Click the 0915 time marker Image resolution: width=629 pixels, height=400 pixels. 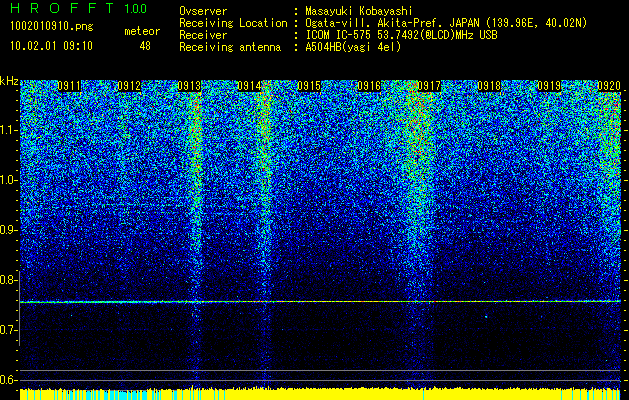pos(309,86)
